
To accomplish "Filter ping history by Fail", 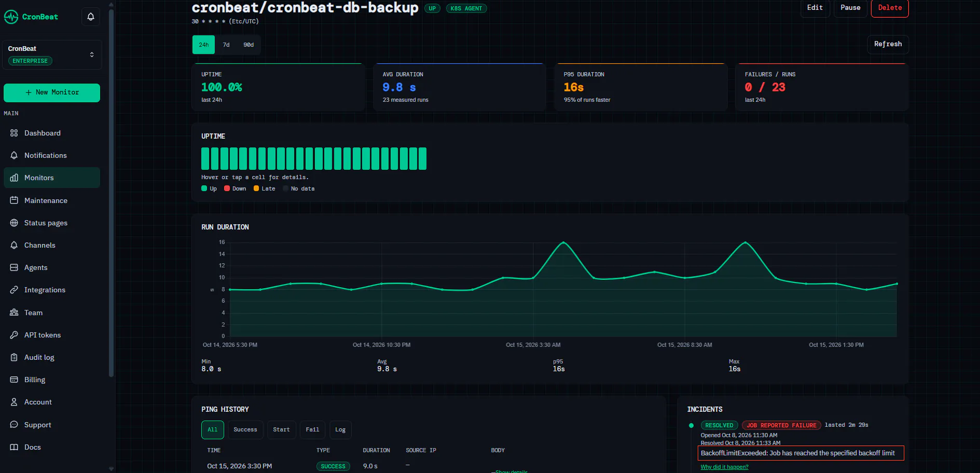I will [x=312, y=430].
